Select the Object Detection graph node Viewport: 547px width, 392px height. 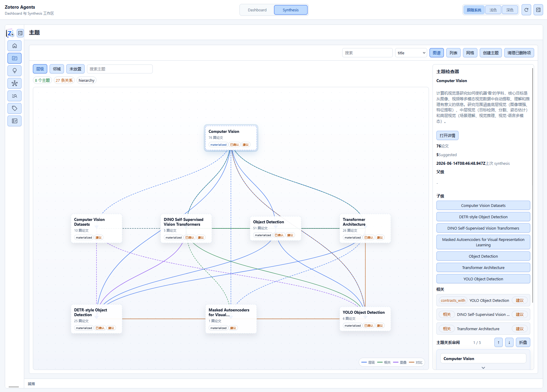pyautogui.click(x=275, y=228)
